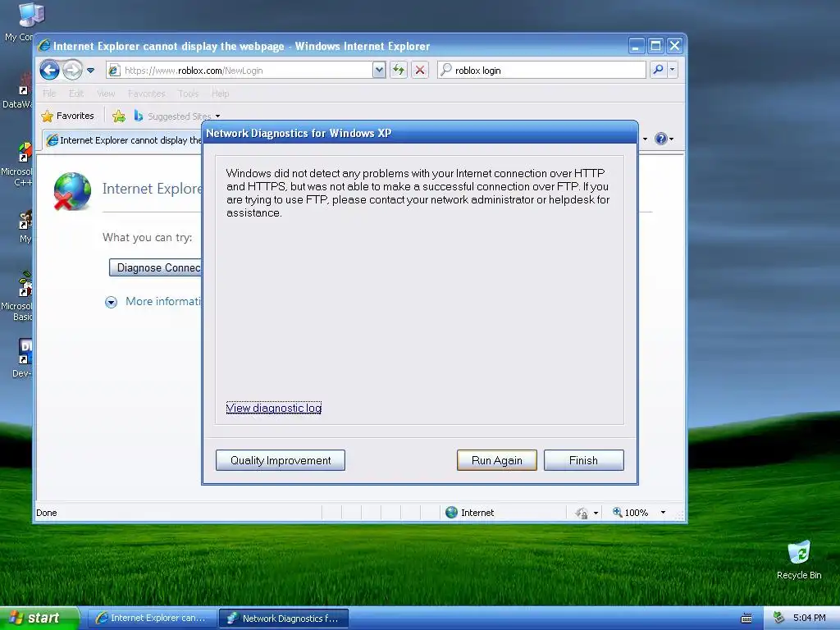Click the 100% zoom level button
Viewport: 840px width, 630px height.
(631, 513)
